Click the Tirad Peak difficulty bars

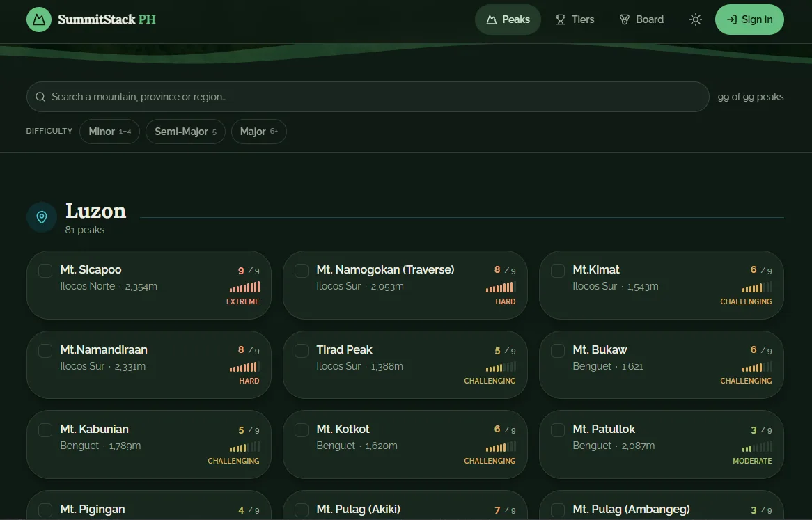click(x=501, y=367)
